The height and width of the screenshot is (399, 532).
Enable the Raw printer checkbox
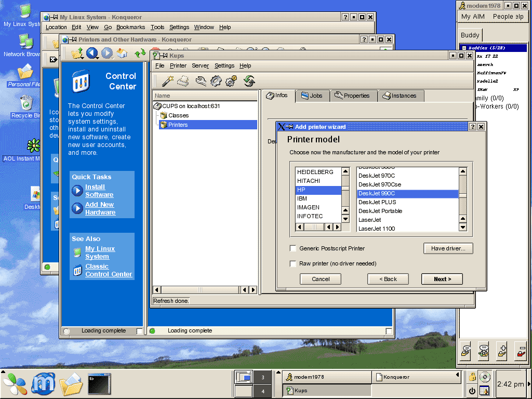[x=293, y=263]
